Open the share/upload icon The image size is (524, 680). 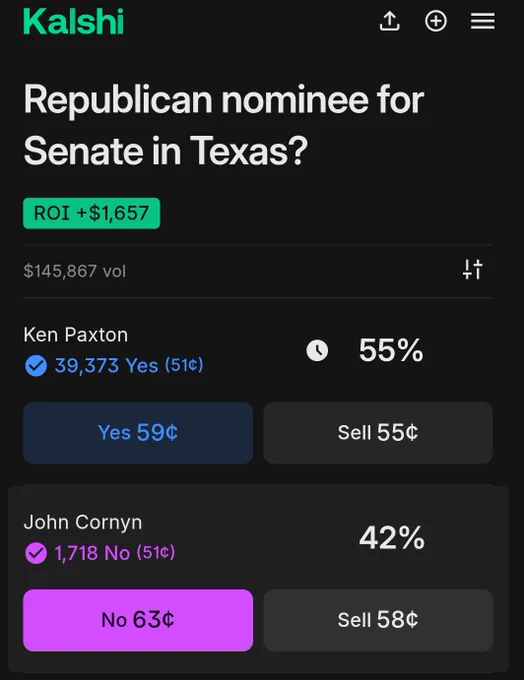coord(390,21)
